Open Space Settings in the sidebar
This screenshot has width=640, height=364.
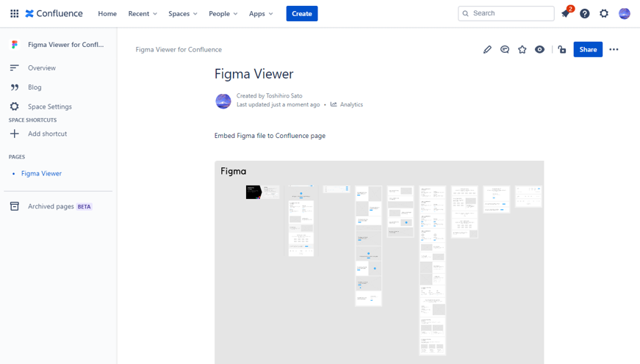point(50,106)
